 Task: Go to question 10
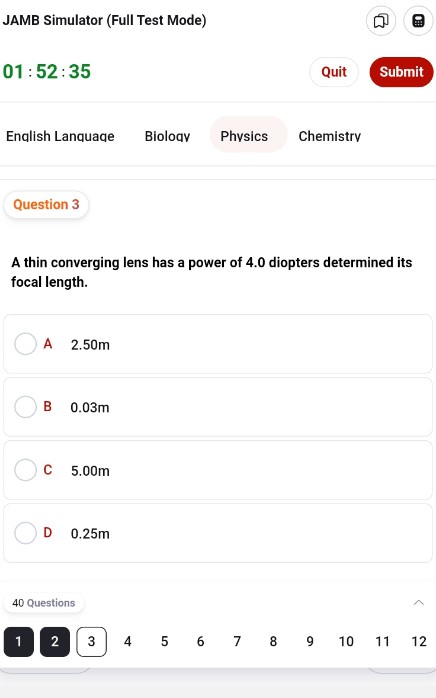346,641
